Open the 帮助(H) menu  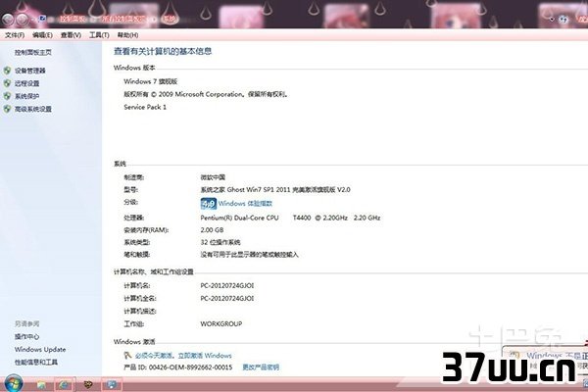click(127, 35)
